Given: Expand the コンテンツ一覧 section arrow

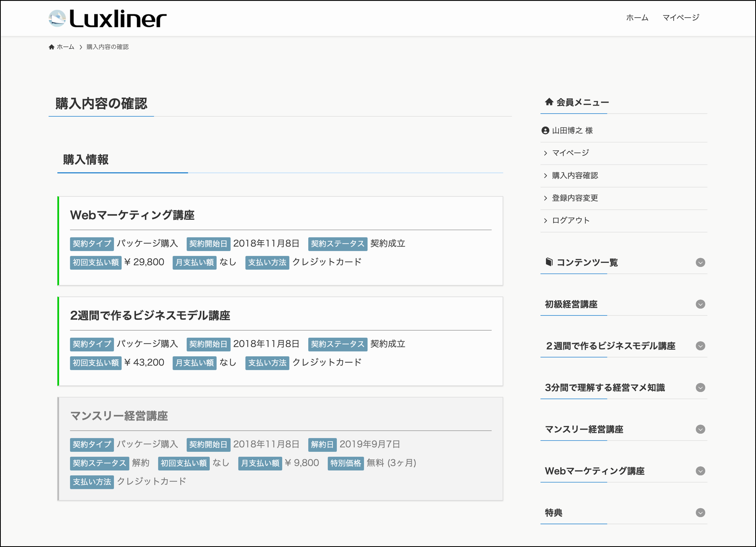Looking at the screenshot, I should [x=700, y=263].
